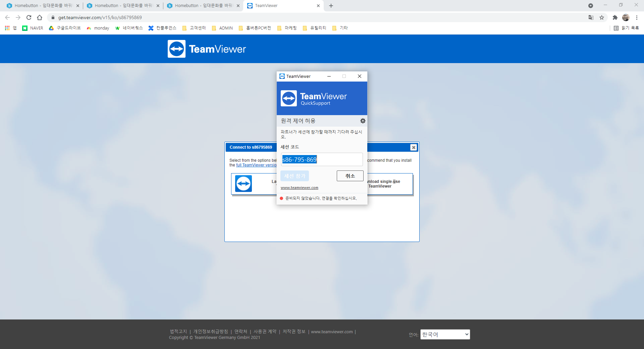
Task: Open the 컨플루언스 bookmark
Action: [x=162, y=28]
